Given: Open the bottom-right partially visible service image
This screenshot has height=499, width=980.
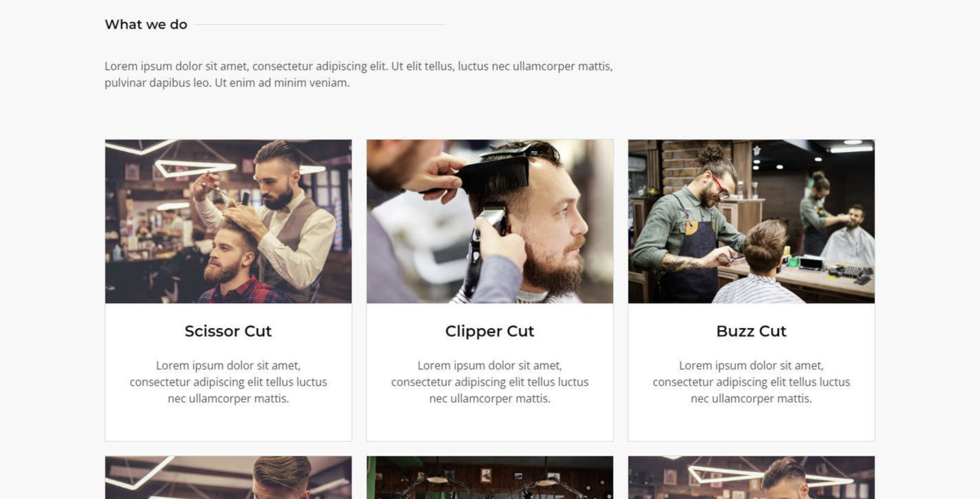Looking at the screenshot, I should pos(751,478).
